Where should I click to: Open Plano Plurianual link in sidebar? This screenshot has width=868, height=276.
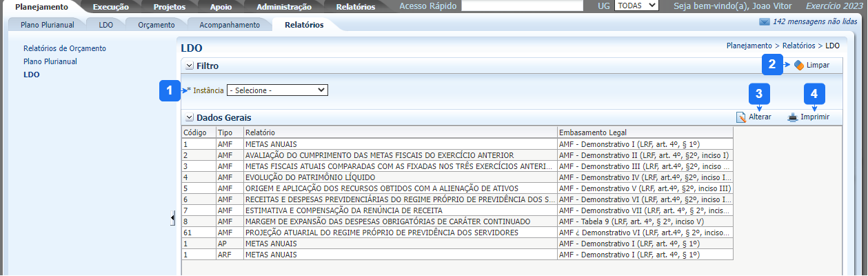click(x=50, y=61)
